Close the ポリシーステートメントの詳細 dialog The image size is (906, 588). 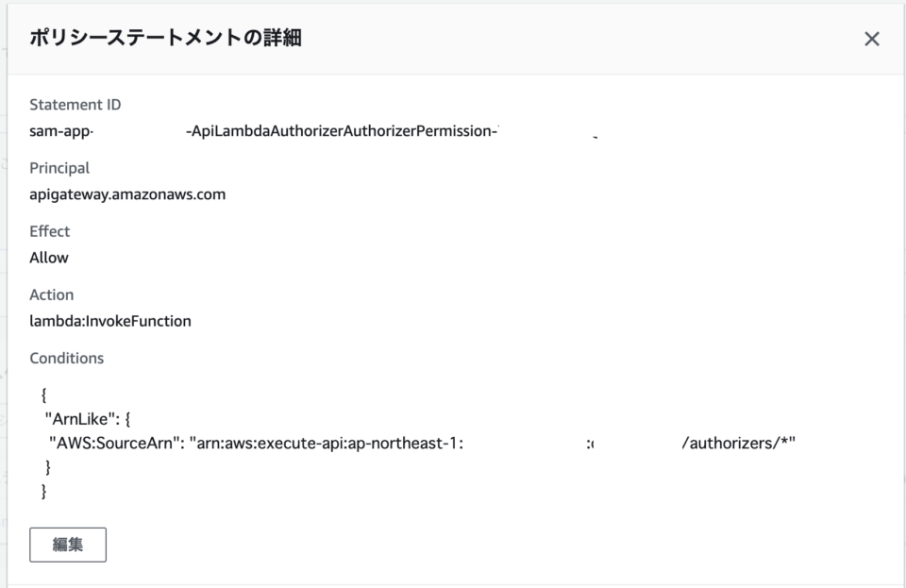click(x=872, y=40)
